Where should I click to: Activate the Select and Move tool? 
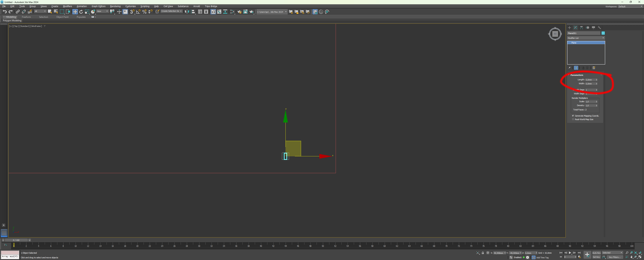click(x=75, y=12)
